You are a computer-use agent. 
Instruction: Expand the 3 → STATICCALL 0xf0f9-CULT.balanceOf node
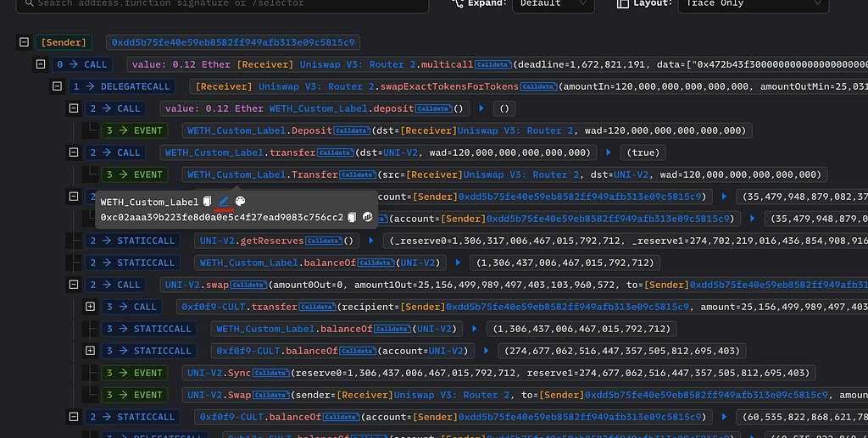coord(91,351)
